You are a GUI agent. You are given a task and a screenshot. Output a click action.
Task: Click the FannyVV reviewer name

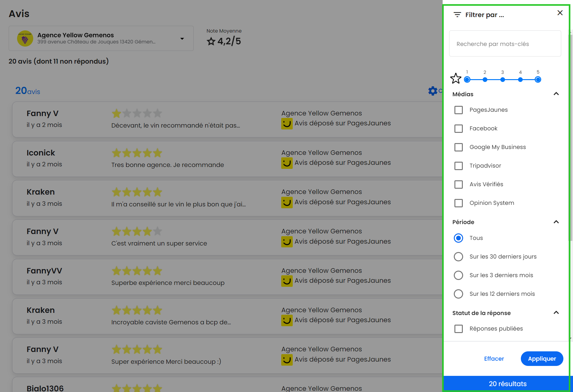click(44, 271)
